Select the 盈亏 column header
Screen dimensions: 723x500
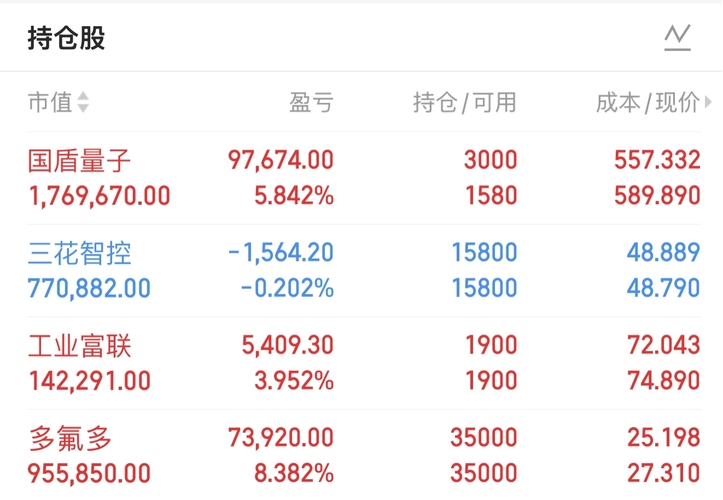pyautogui.click(x=311, y=102)
